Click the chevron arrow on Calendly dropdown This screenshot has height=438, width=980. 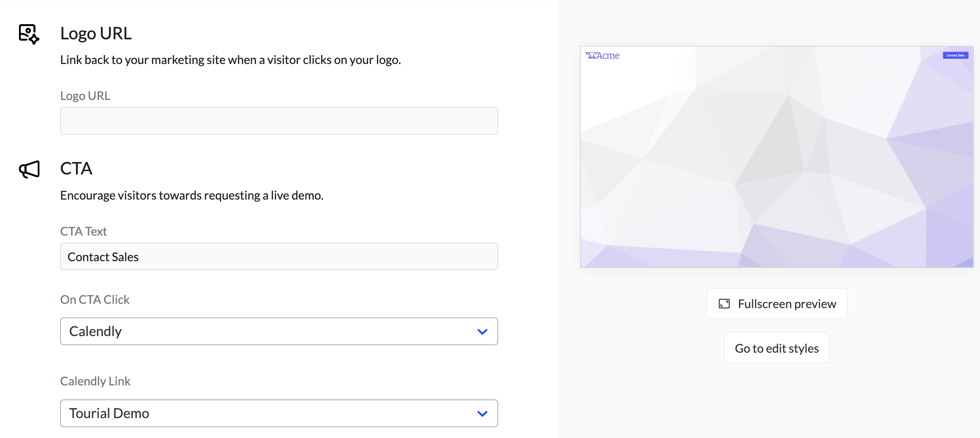pos(482,332)
